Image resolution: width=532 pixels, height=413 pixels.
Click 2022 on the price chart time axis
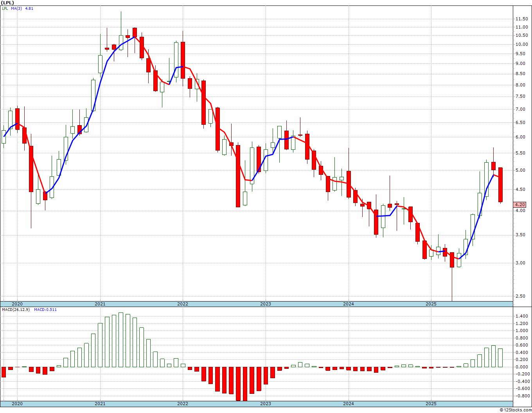pos(183,304)
